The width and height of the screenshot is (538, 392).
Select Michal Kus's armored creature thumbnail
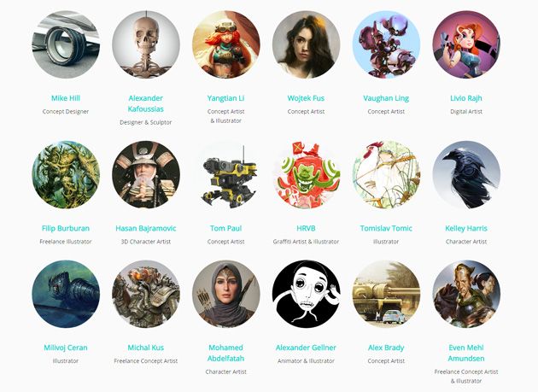(x=146, y=294)
